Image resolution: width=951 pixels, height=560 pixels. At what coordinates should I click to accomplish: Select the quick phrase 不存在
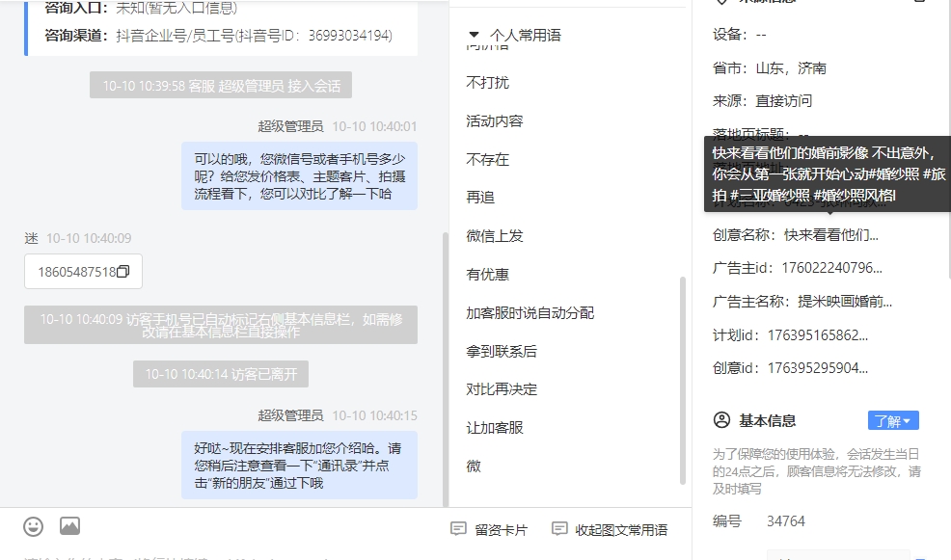tap(488, 159)
